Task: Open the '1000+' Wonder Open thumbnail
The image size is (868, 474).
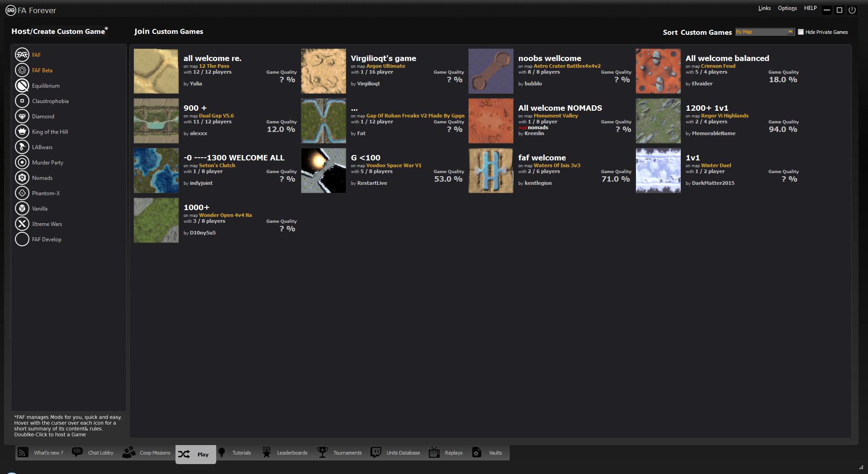Action: pos(156,221)
